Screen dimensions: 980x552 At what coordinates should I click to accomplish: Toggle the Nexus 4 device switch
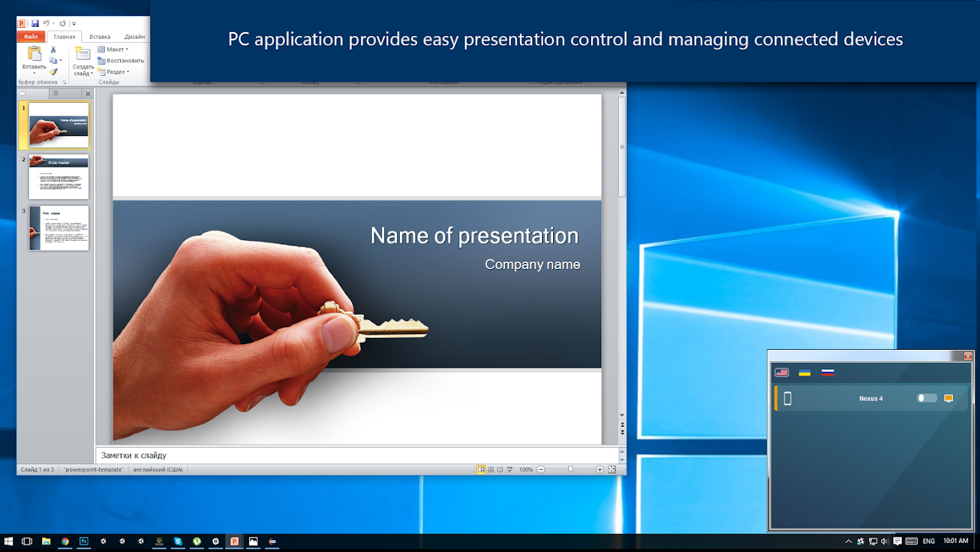click(927, 398)
